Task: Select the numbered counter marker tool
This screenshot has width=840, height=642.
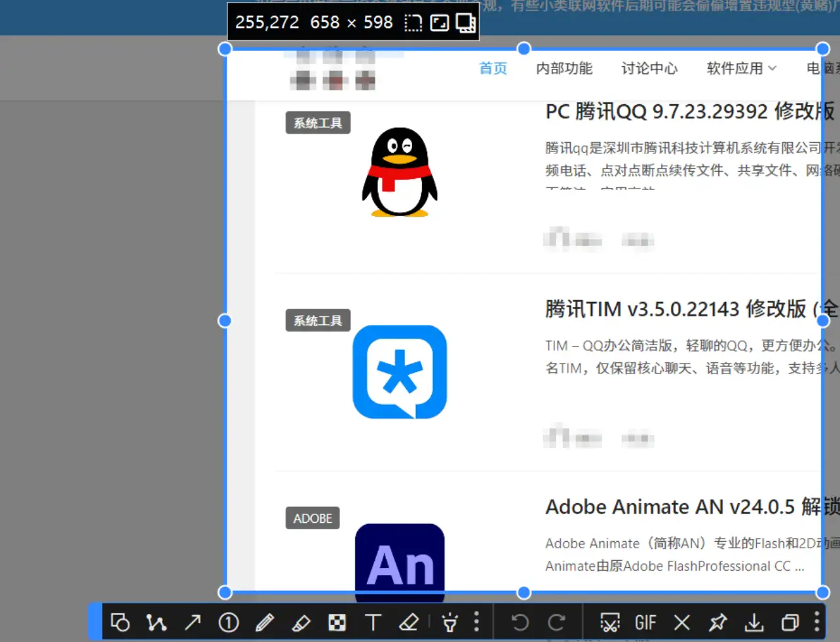Action: (229, 622)
